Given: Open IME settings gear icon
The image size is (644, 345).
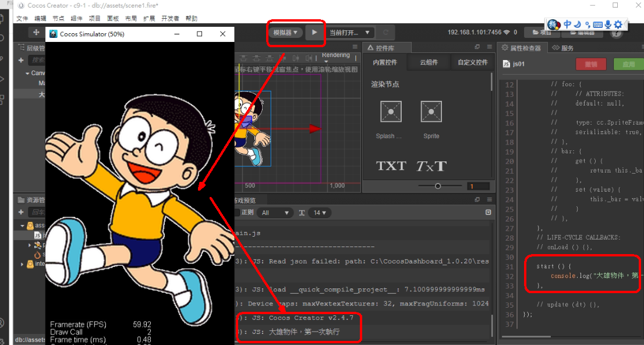Looking at the screenshot, I should pyautogui.click(x=618, y=24).
